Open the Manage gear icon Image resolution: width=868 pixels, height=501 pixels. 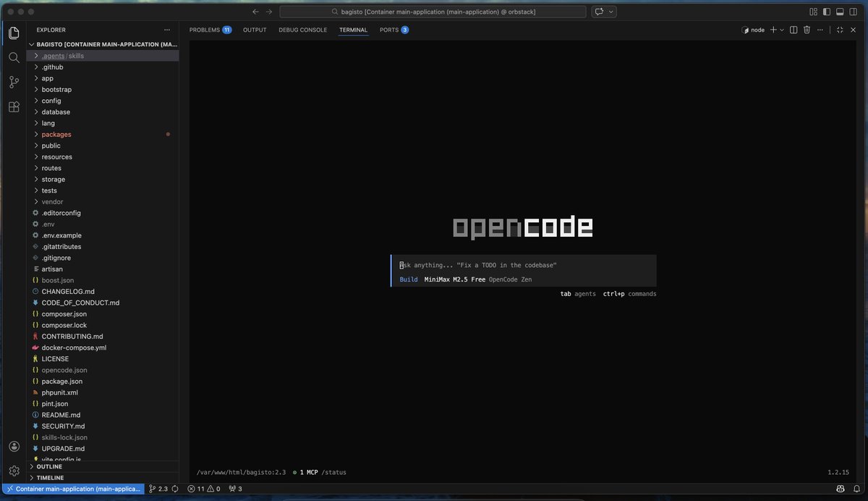[x=14, y=471]
